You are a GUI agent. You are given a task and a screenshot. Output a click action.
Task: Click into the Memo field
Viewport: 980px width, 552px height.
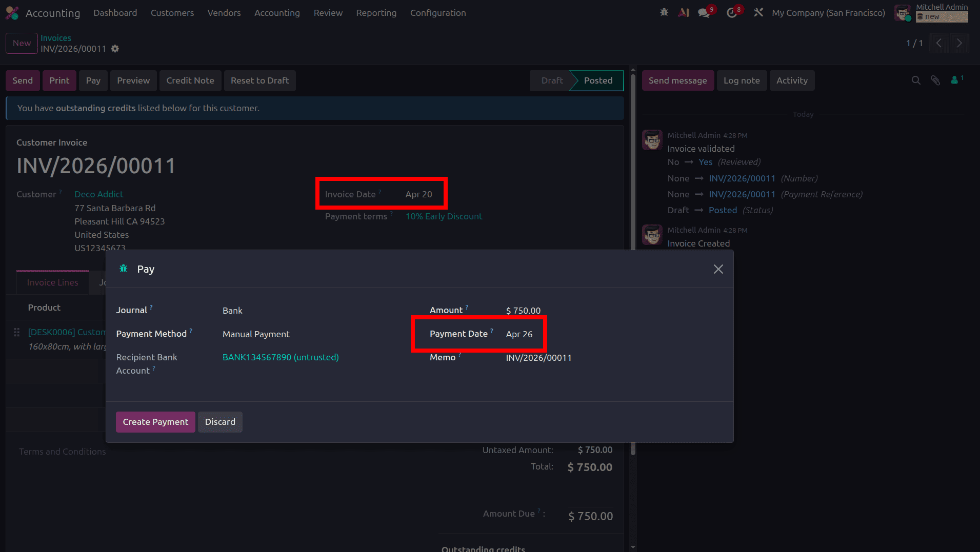538,358
